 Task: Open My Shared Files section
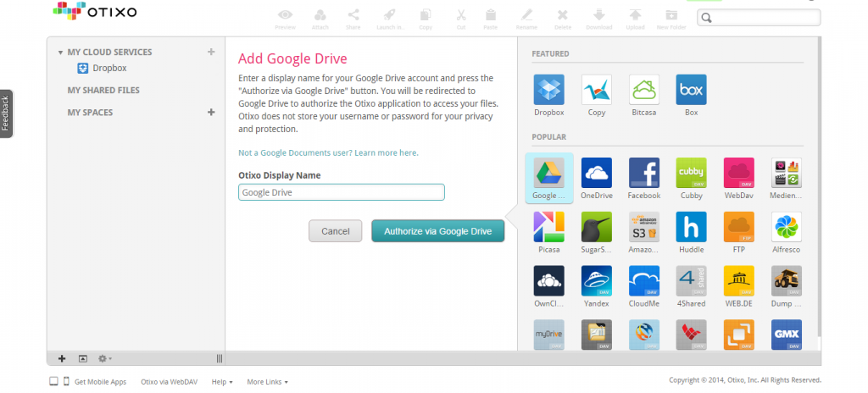[x=103, y=90]
